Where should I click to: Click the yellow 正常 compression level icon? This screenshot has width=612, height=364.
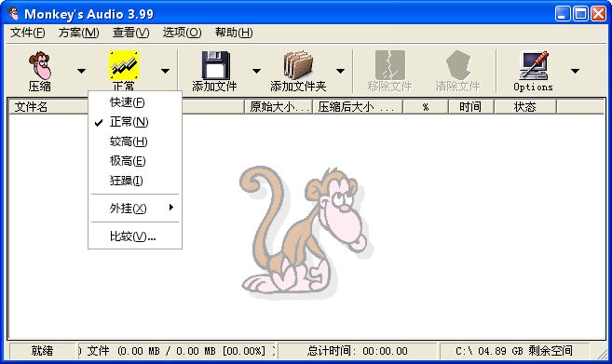[124, 65]
